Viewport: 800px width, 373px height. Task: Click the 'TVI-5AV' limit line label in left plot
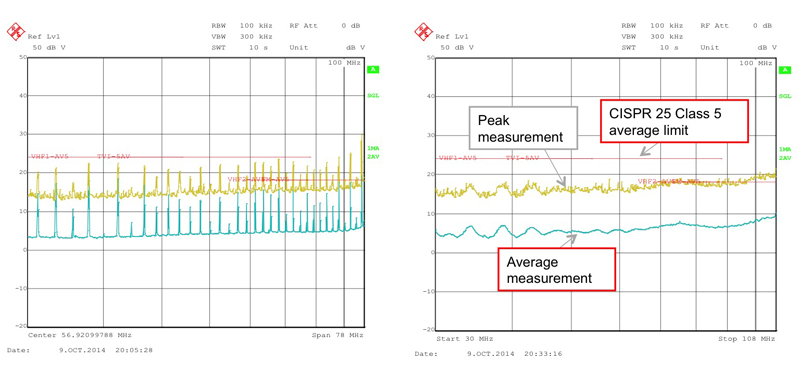[113, 156]
